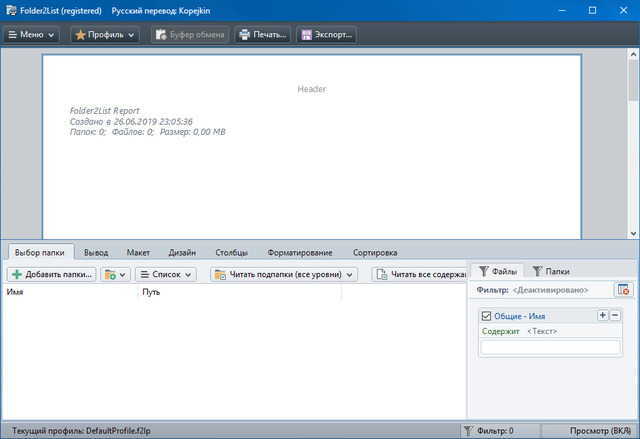The width and height of the screenshot is (640, 439).
Task: Click the Буфер обмена clipboard button
Action: [x=190, y=35]
